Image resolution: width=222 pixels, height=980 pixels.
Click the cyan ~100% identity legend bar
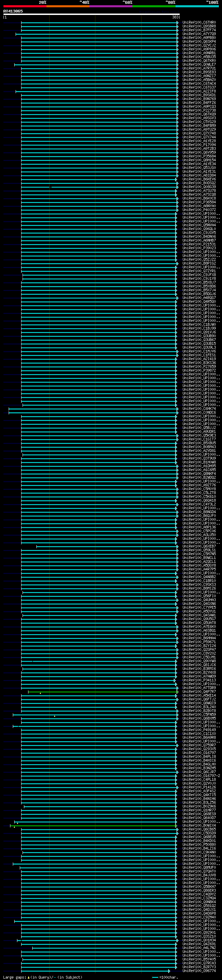[x=197, y=6]
